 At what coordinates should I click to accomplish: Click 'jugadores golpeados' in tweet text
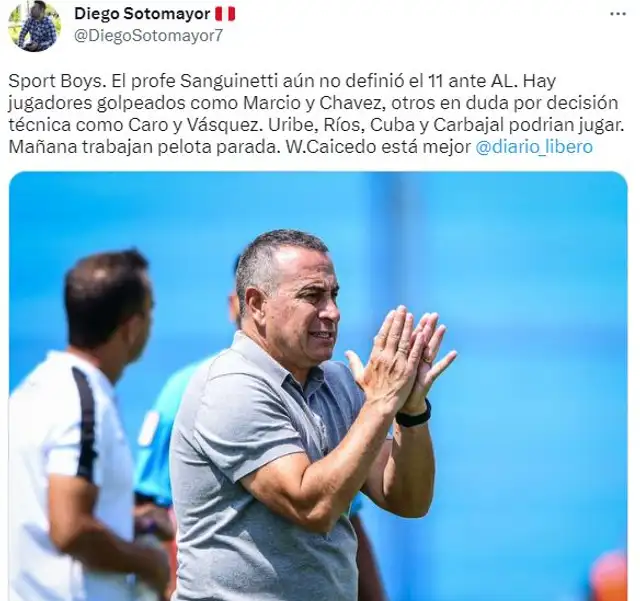pyautogui.click(x=97, y=103)
